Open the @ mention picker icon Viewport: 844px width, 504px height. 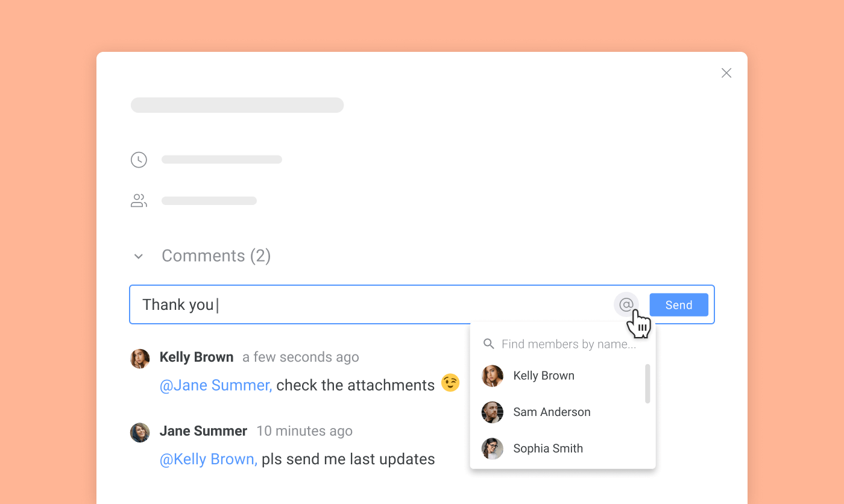[x=626, y=304]
